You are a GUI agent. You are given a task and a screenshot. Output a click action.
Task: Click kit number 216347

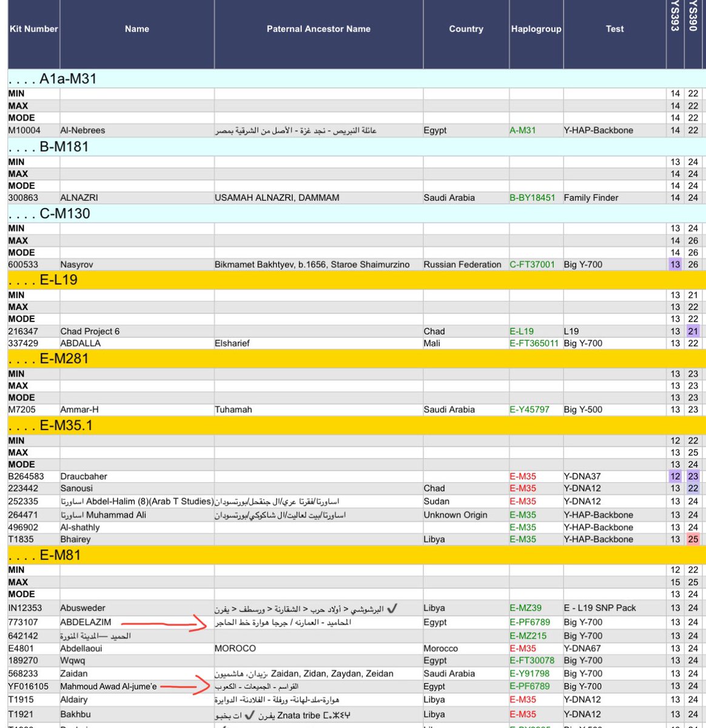click(x=23, y=331)
